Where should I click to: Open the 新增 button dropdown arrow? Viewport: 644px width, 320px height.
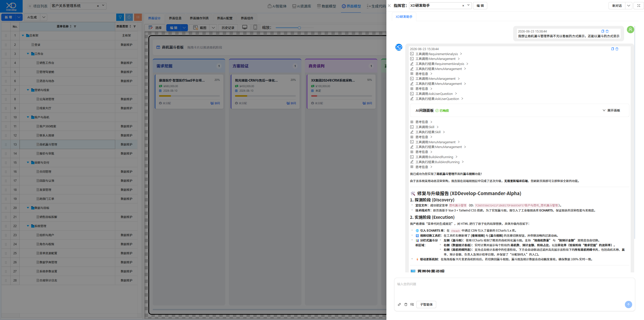pos(19,17)
